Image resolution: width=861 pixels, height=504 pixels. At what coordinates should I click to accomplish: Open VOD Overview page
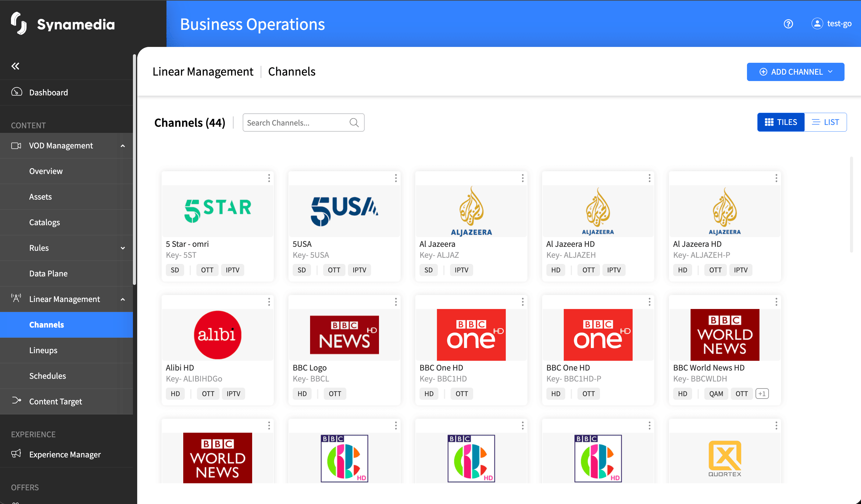tap(67, 171)
